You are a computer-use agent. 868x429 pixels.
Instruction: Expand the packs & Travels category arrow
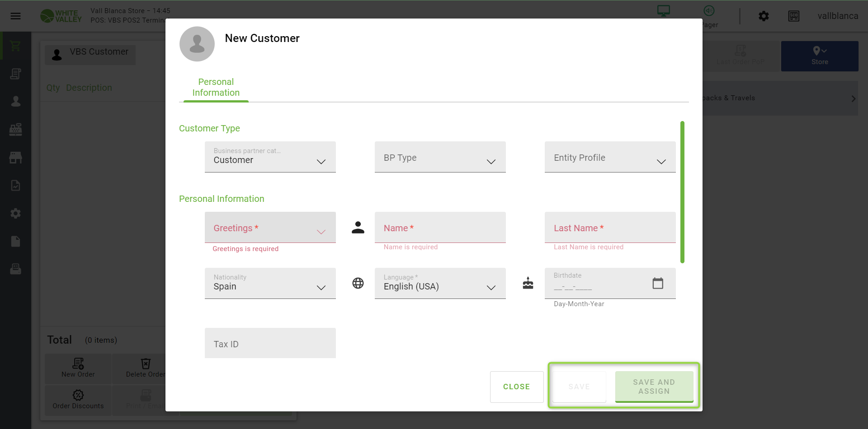(853, 98)
